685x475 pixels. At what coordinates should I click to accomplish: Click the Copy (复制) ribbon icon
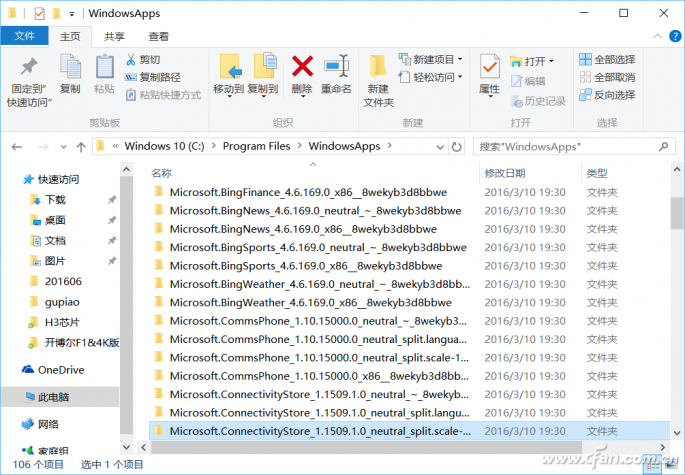pos(70,67)
